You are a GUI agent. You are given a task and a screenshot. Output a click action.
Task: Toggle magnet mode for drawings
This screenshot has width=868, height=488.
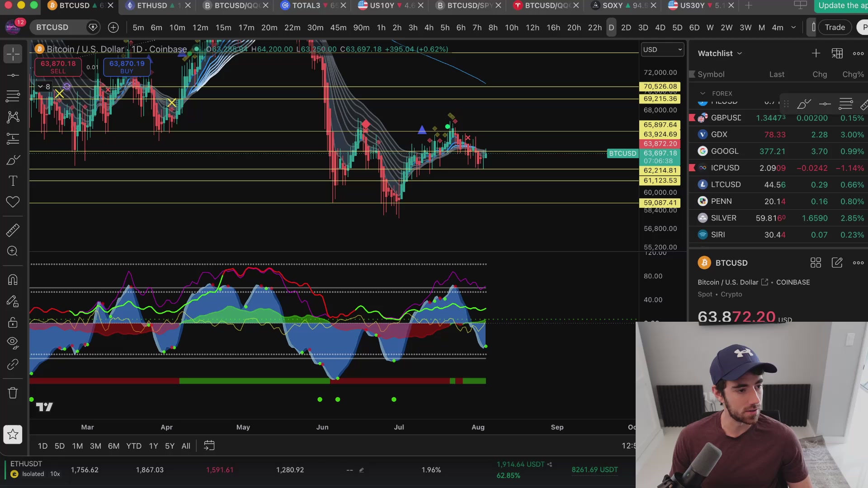13,280
